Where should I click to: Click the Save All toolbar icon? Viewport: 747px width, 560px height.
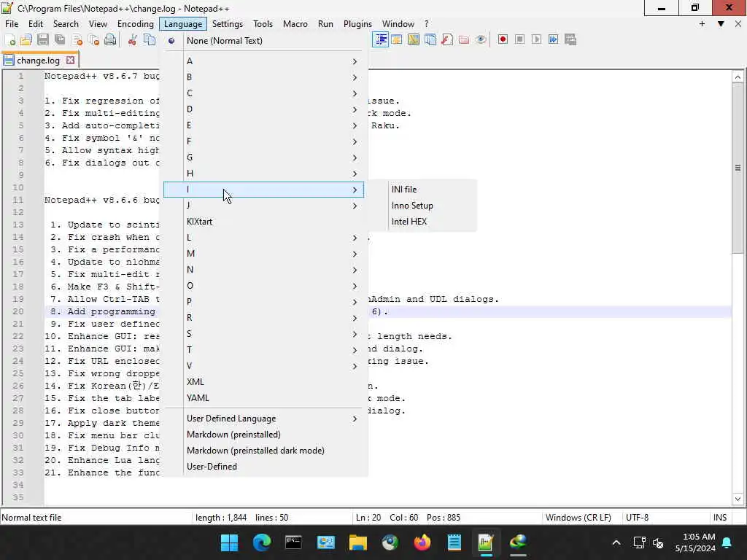pos(60,40)
